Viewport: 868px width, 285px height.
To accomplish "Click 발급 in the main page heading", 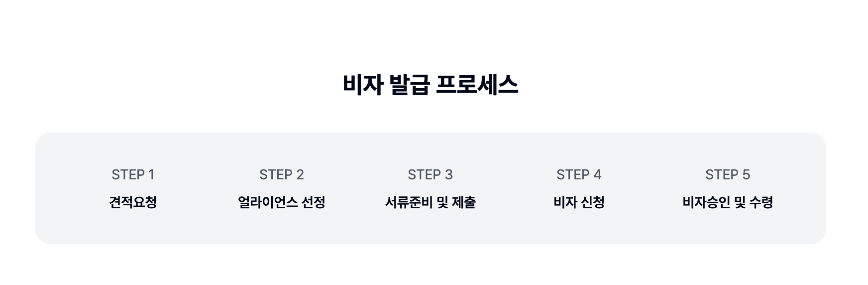I will pos(409,85).
